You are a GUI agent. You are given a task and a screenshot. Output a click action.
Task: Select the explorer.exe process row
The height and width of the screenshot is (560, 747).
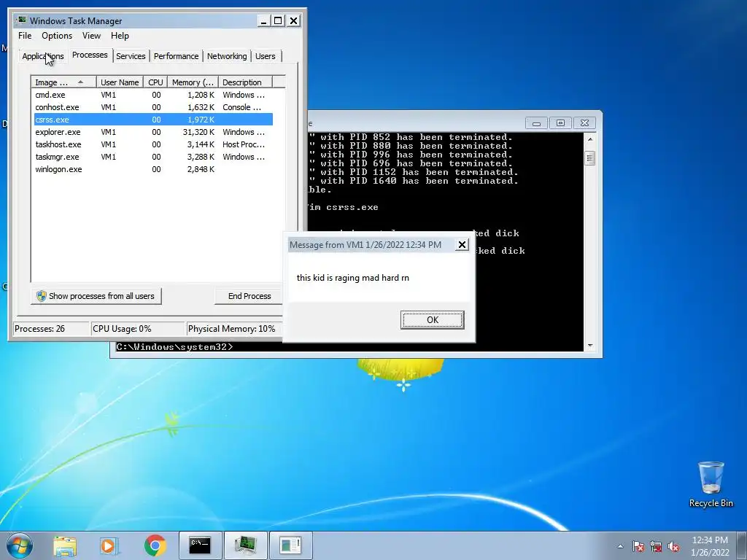coord(153,132)
